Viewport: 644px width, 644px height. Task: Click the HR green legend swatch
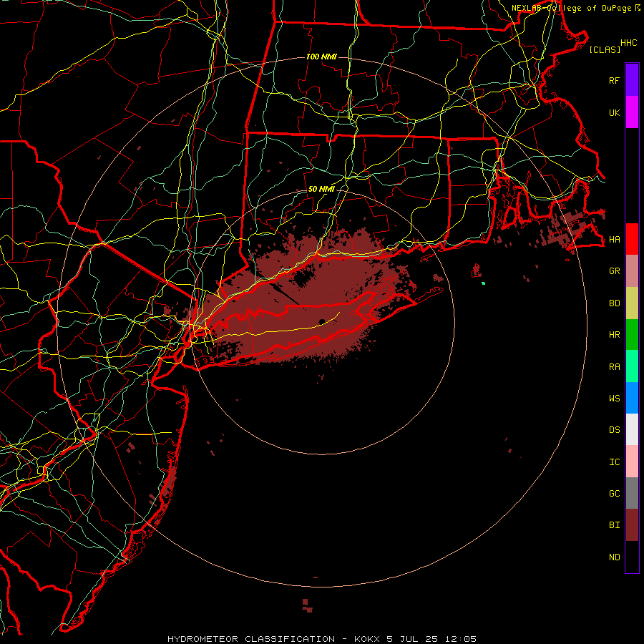point(632,335)
